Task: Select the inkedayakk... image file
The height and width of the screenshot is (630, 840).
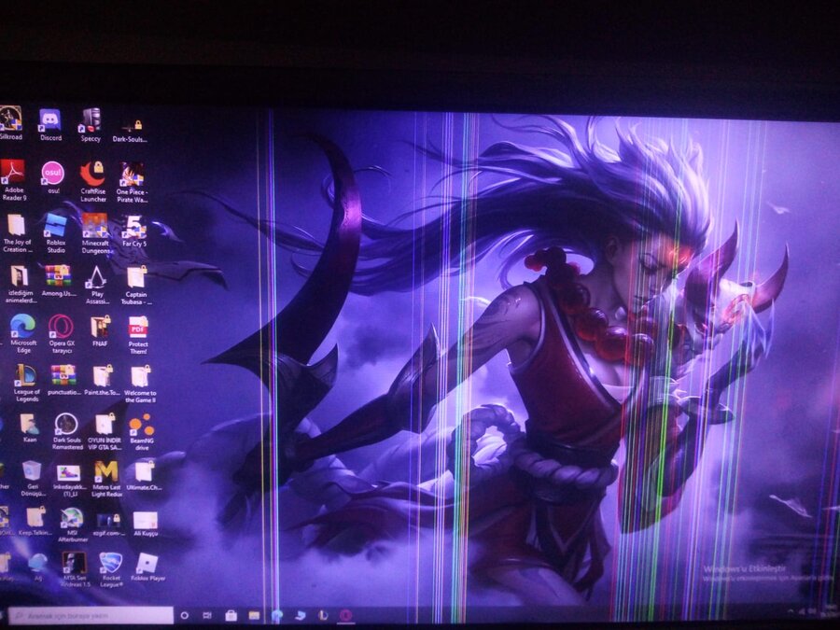Action: coord(70,480)
